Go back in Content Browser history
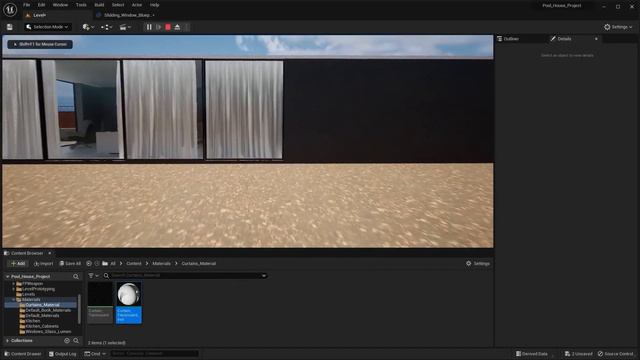 point(89,264)
